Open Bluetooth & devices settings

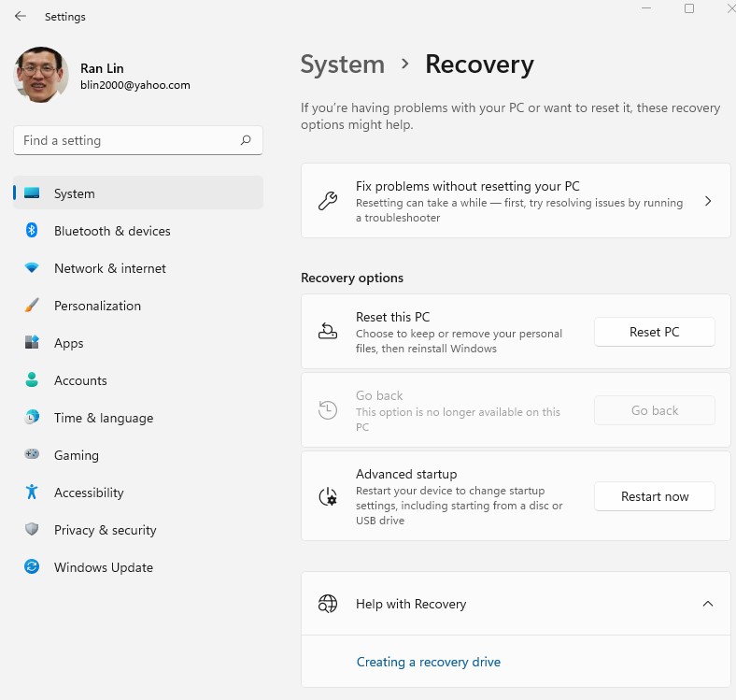pyautogui.click(x=138, y=230)
